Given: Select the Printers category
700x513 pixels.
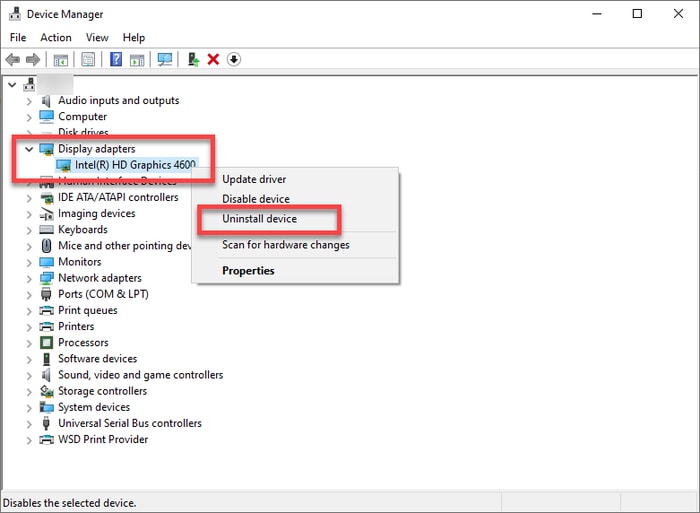Looking at the screenshot, I should click(x=76, y=326).
